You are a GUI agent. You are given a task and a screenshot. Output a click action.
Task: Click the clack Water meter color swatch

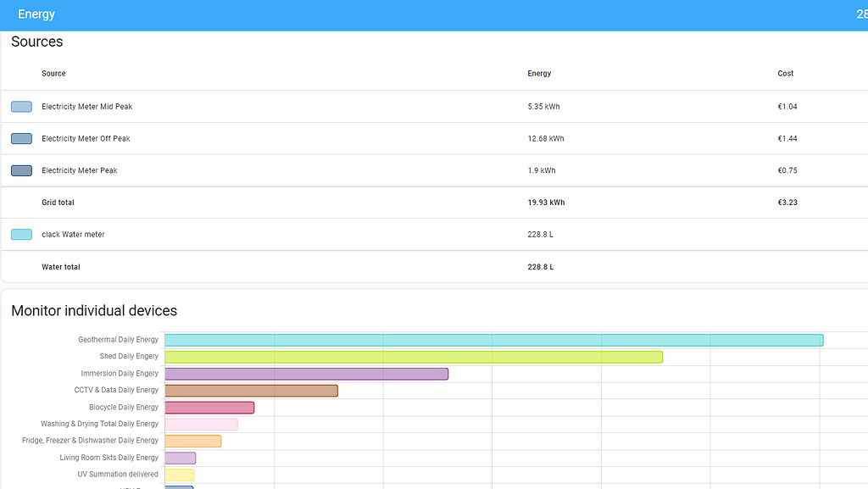(x=21, y=235)
